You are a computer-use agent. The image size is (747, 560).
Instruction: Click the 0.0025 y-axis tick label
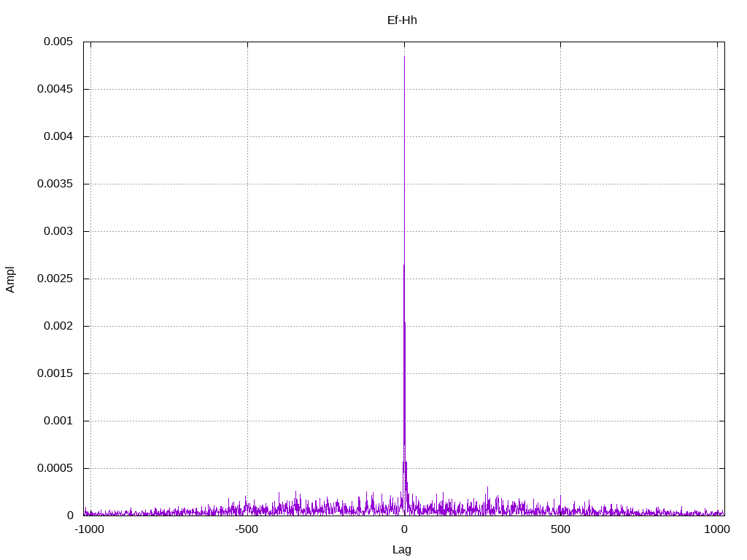click(x=55, y=279)
